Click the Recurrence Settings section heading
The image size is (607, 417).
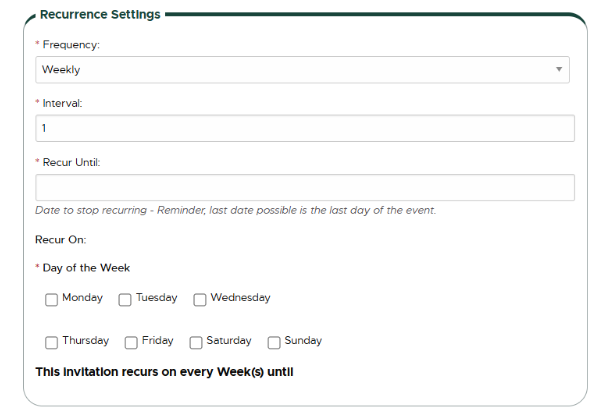(x=100, y=15)
